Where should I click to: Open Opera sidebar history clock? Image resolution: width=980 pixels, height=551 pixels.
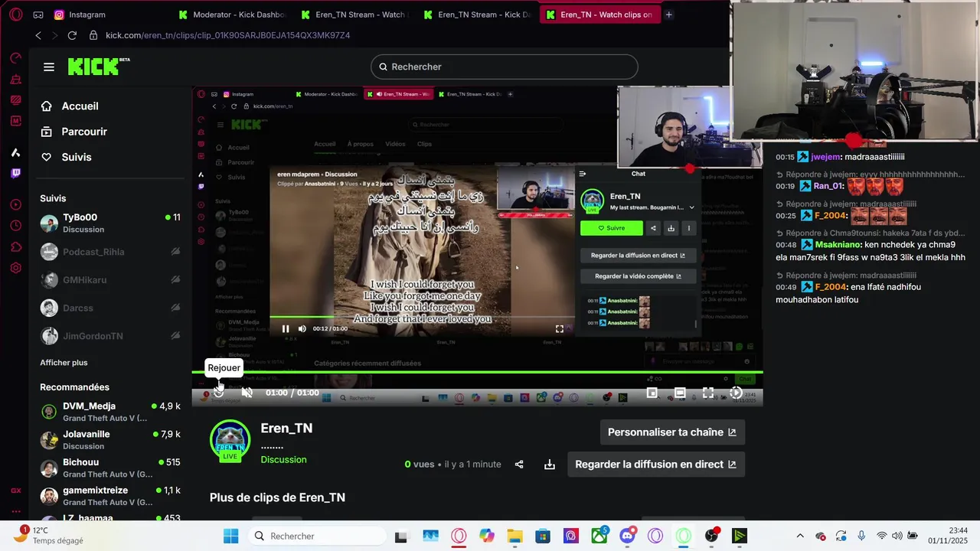tap(15, 226)
